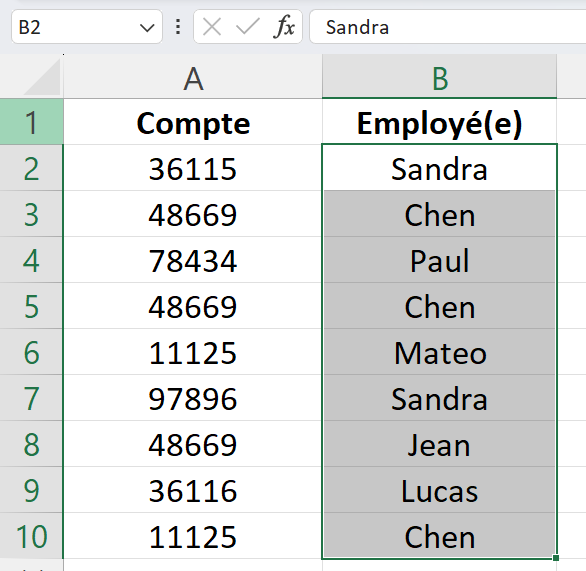Click cell A10 containing 11125
This screenshot has width=586, height=571.
[x=193, y=535]
